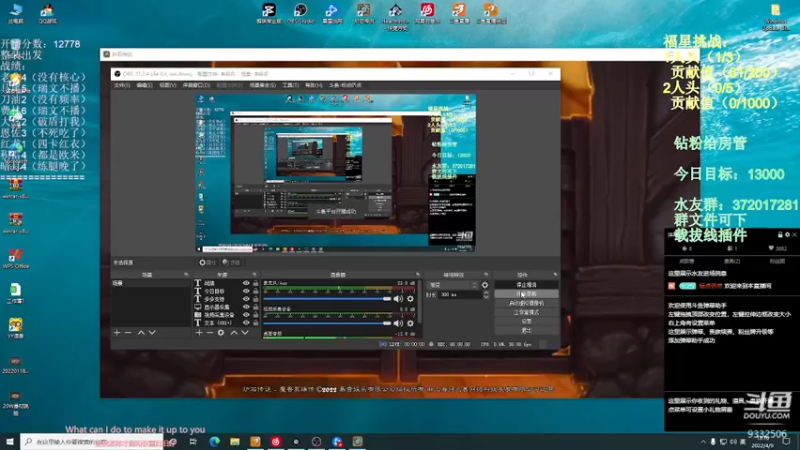Remove selected source with the minus icon
Screen dimensions: 800x450
pos(210,333)
